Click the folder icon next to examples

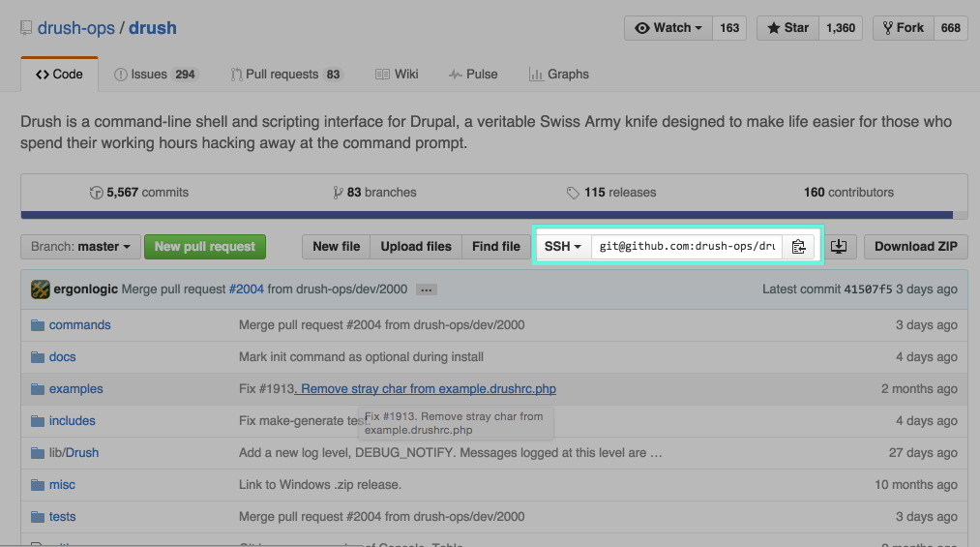coord(38,389)
